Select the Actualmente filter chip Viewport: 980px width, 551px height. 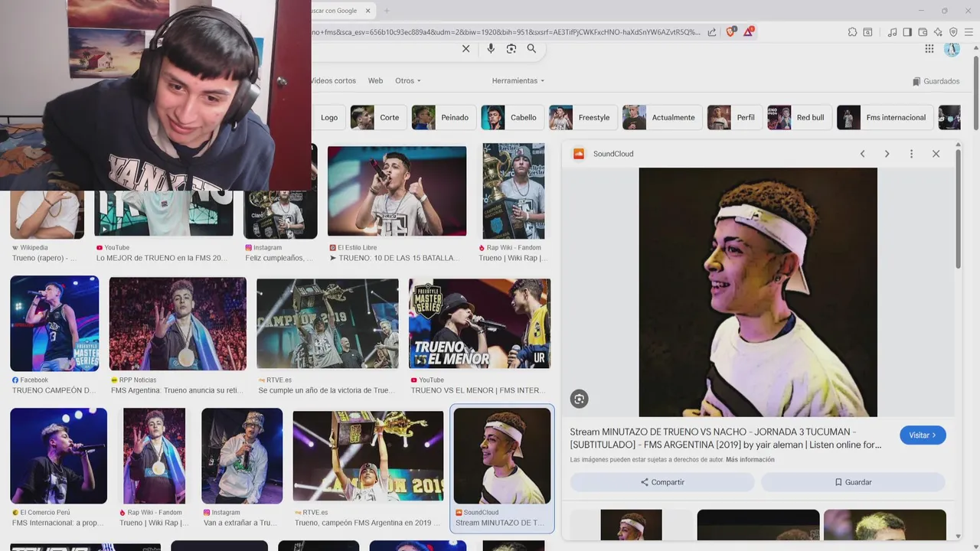661,117
